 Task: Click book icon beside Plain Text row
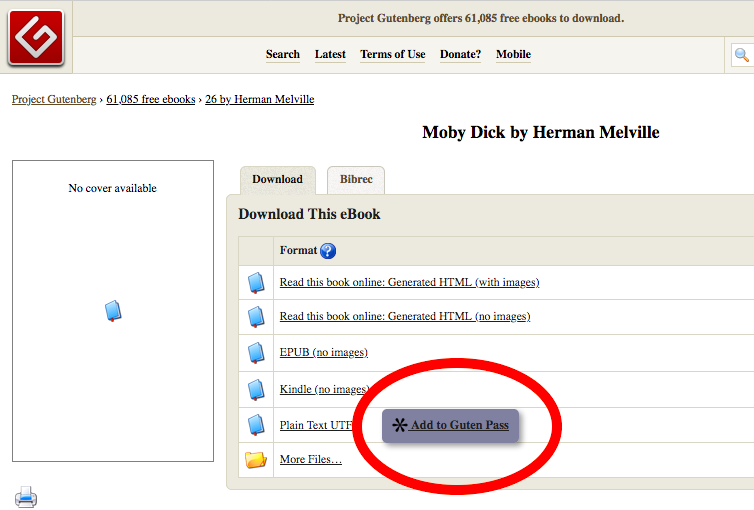(256, 425)
